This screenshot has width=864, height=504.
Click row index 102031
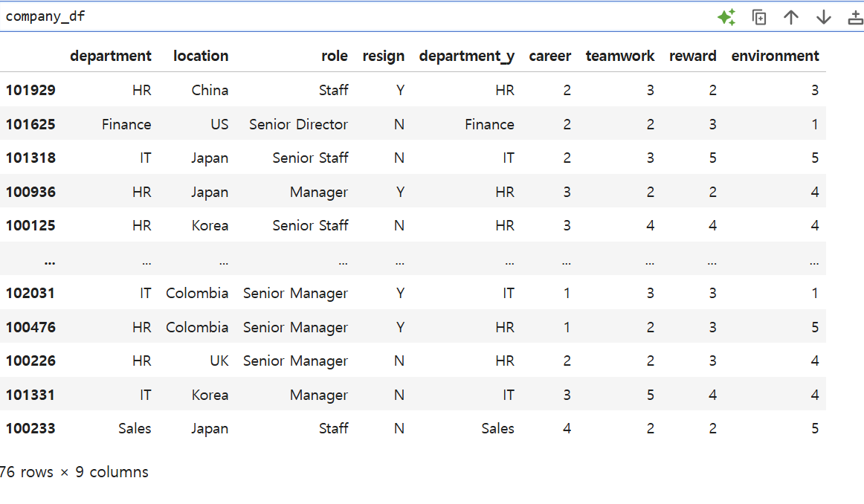[x=31, y=294]
